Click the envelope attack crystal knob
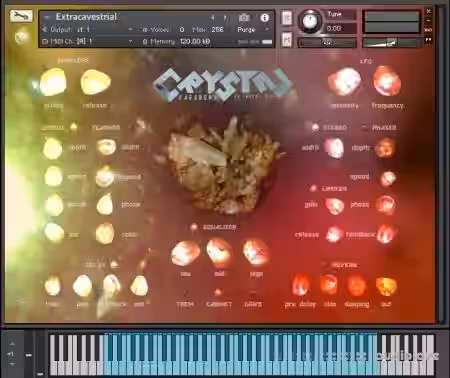 point(53,82)
